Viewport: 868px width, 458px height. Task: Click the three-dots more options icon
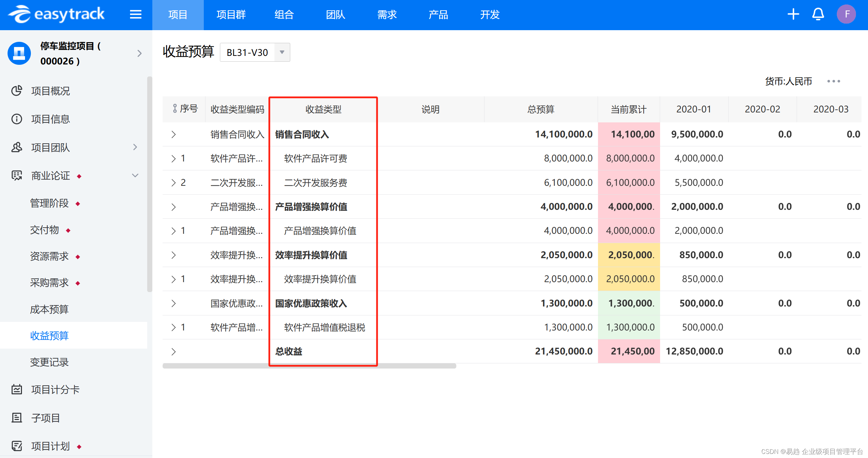tap(833, 81)
